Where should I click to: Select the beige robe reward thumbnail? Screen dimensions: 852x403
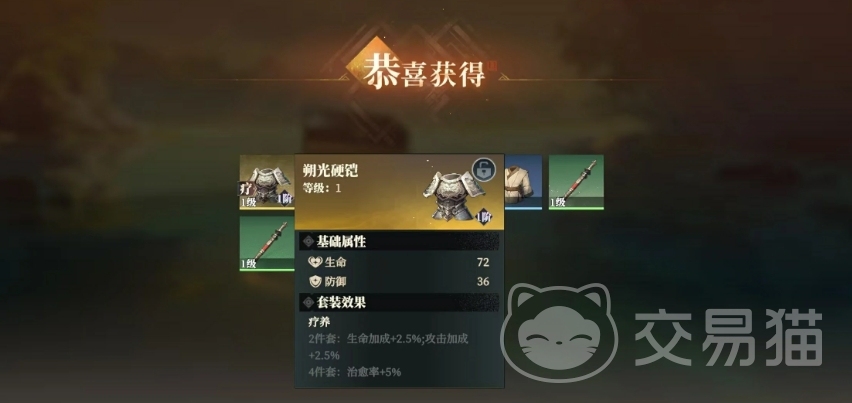click(x=523, y=182)
